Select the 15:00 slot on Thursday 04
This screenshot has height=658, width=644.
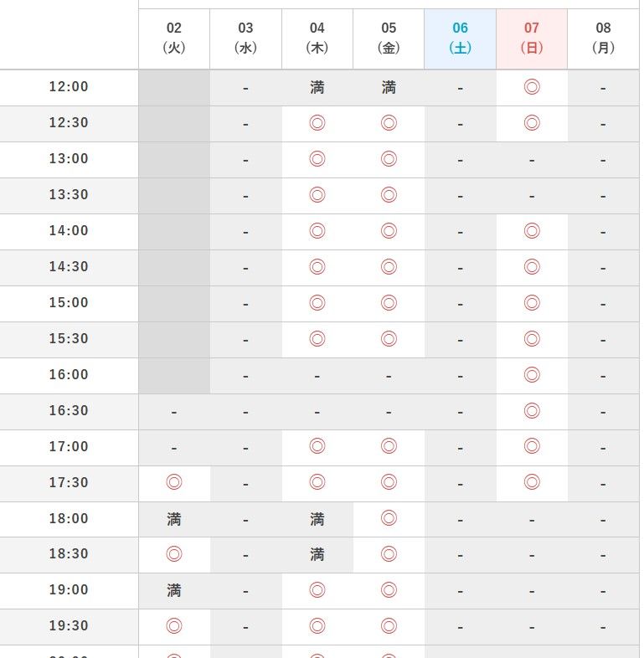pyautogui.click(x=317, y=302)
